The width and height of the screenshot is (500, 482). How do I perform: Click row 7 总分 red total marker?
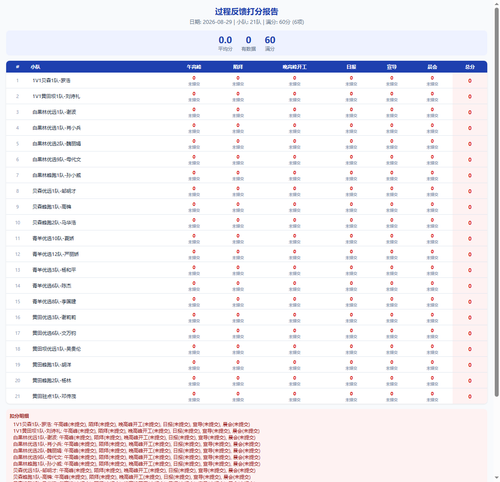[x=470, y=175]
